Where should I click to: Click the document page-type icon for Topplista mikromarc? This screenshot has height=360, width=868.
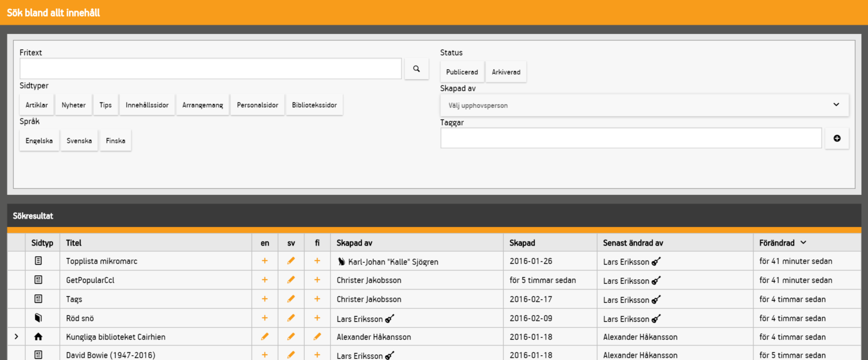tap(38, 260)
